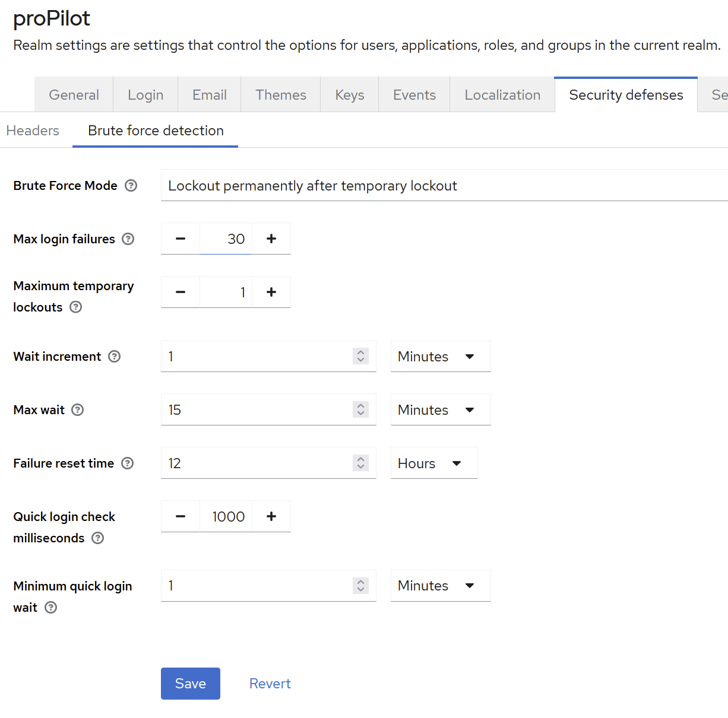Decrease Maximum temporary lockouts with minus
The width and height of the screenshot is (728, 718).
click(x=181, y=292)
